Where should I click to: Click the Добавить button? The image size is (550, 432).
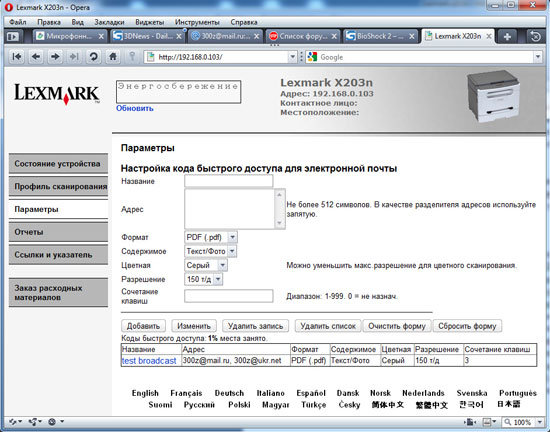coord(143,326)
